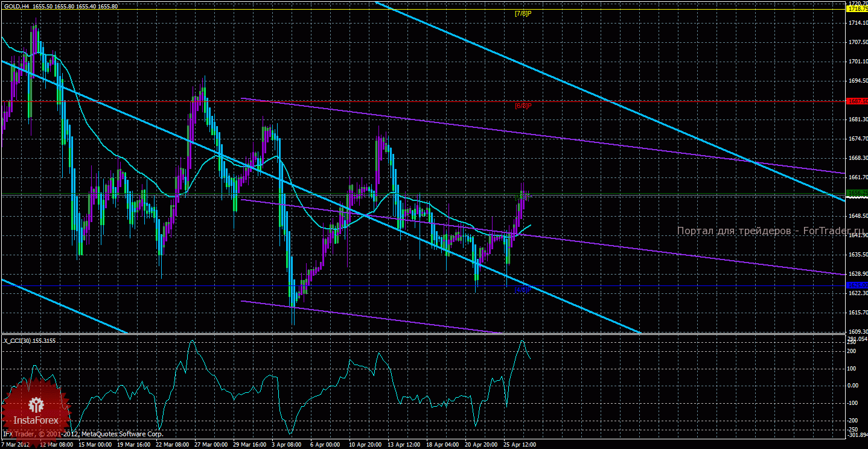Click the 15 Mar 00:00 time label
Screen dimensions: 868x449
(x=96, y=444)
